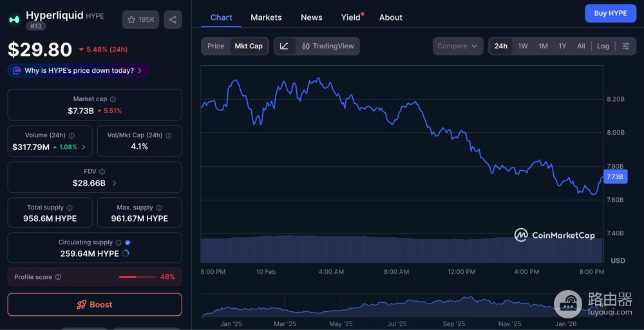The width and height of the screenshot is (644, 330).
Task: Set chart range to 1M
Action: [x=543, y=46]
